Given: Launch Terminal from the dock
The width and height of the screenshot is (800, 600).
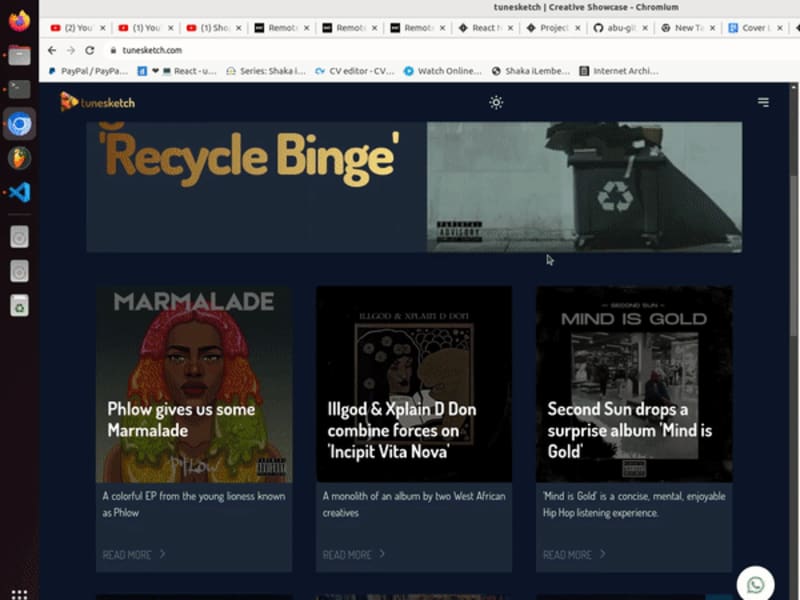Looking at the screenshot, I should (x=19, y=89).
